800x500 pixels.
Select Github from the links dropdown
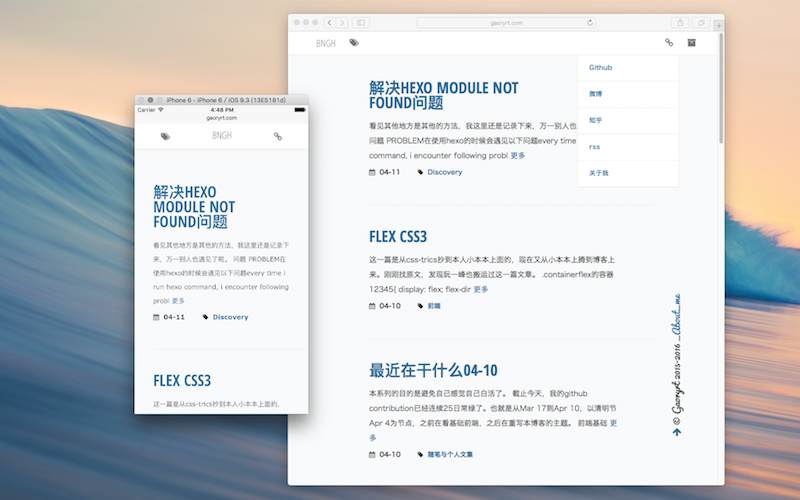point(601,68)
